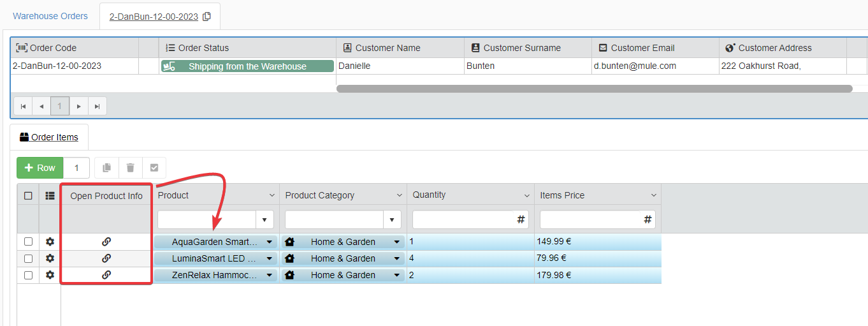The width and height of the screenshot is (868, 326).
Task: Click the horizontal scrollbar in orders grid
Action: (594, 89)
